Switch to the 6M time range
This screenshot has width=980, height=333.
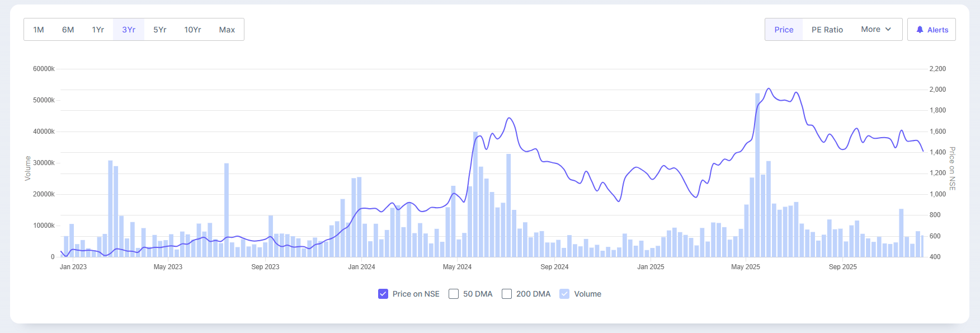point(68,30)
